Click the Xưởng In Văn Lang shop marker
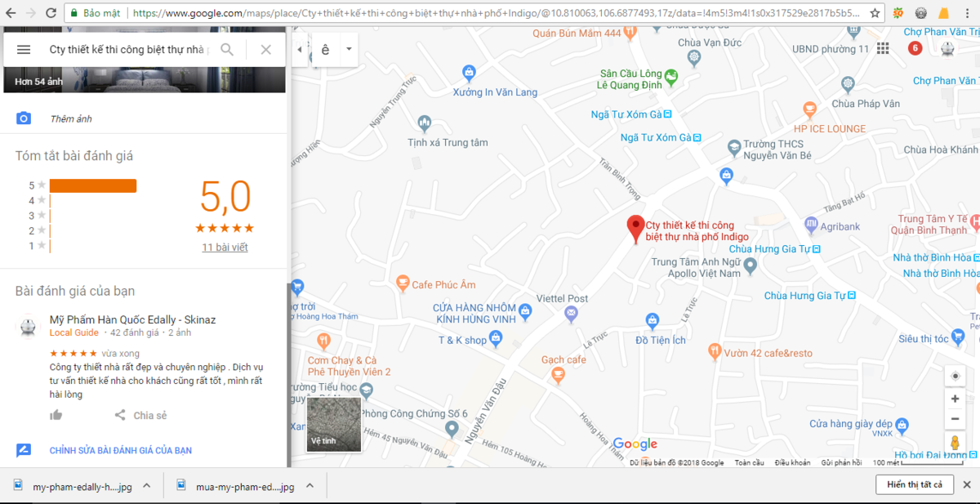This screenshot has width=980, height=504. pos(469,73)
